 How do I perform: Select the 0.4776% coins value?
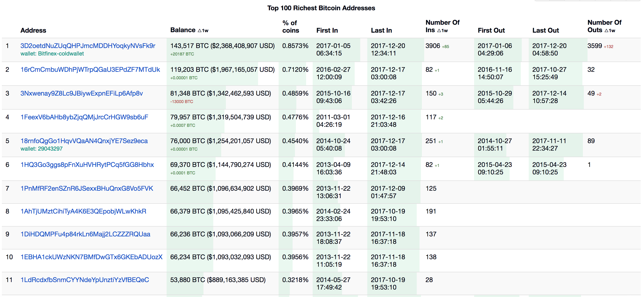[x=295, y=117]
